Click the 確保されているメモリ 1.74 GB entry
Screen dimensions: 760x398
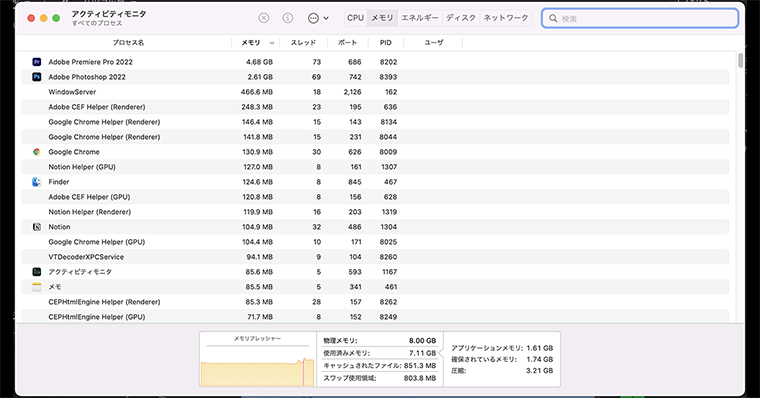[502, 359]
